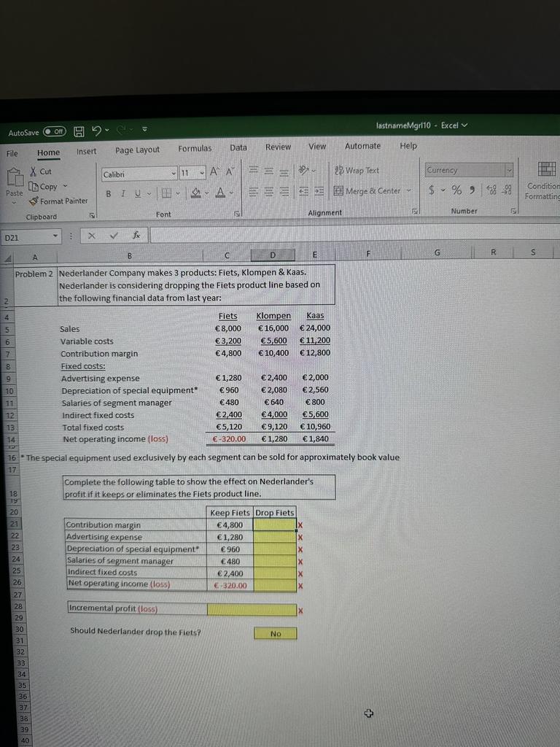Click the Copy button
This screenshot has height=747, width=560.
coord(44,187)
